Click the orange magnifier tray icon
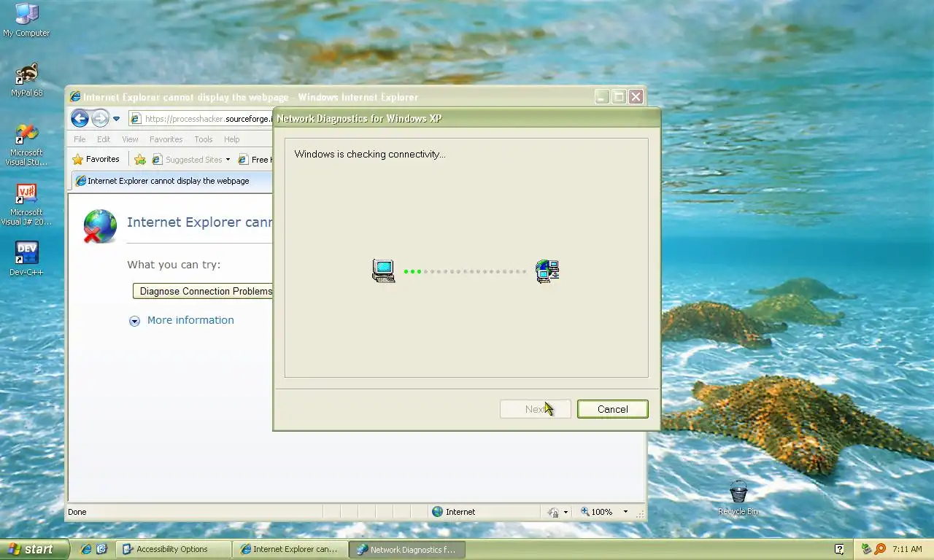This screenshot has width=934, height=560. coord(880,549)
